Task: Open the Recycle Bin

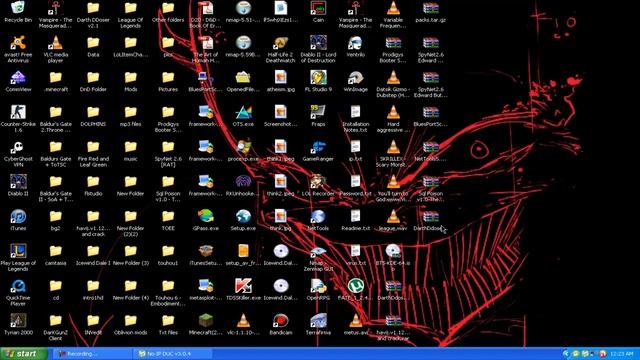Action: point(18,8)
